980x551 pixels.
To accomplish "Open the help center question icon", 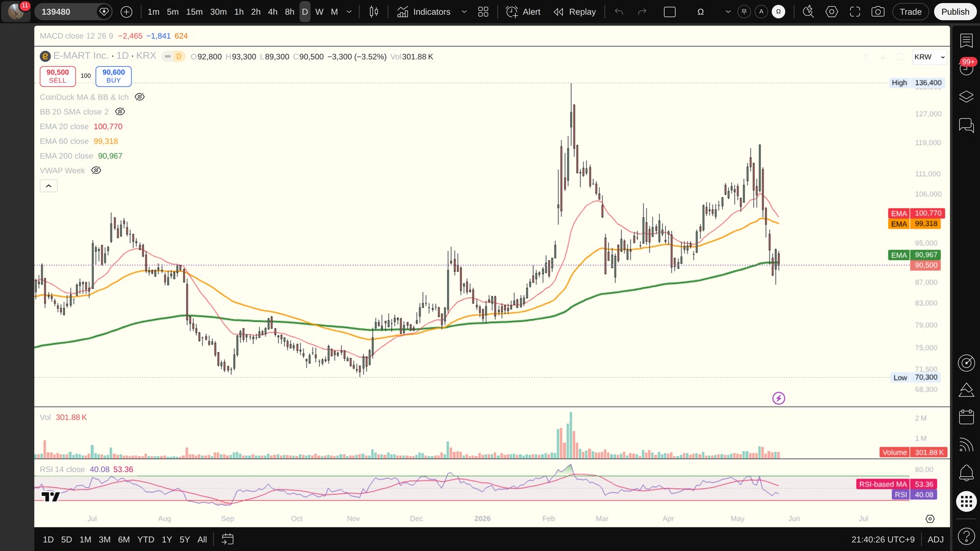I will click(x=967, y=537).
